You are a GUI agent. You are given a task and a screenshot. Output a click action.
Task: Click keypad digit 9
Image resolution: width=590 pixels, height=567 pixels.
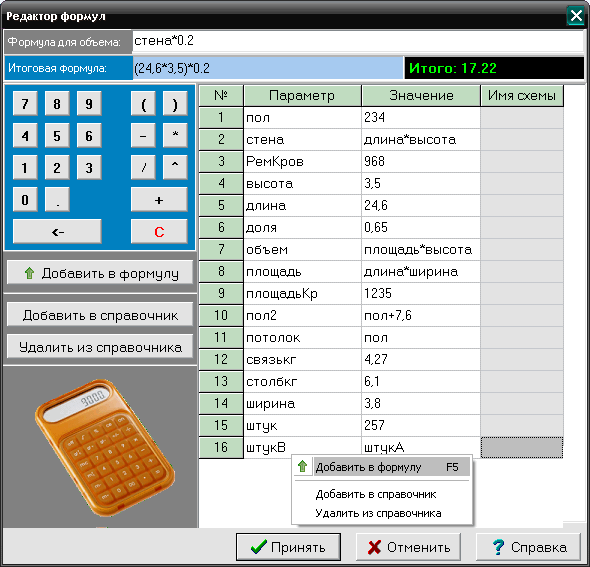[89, 103]
